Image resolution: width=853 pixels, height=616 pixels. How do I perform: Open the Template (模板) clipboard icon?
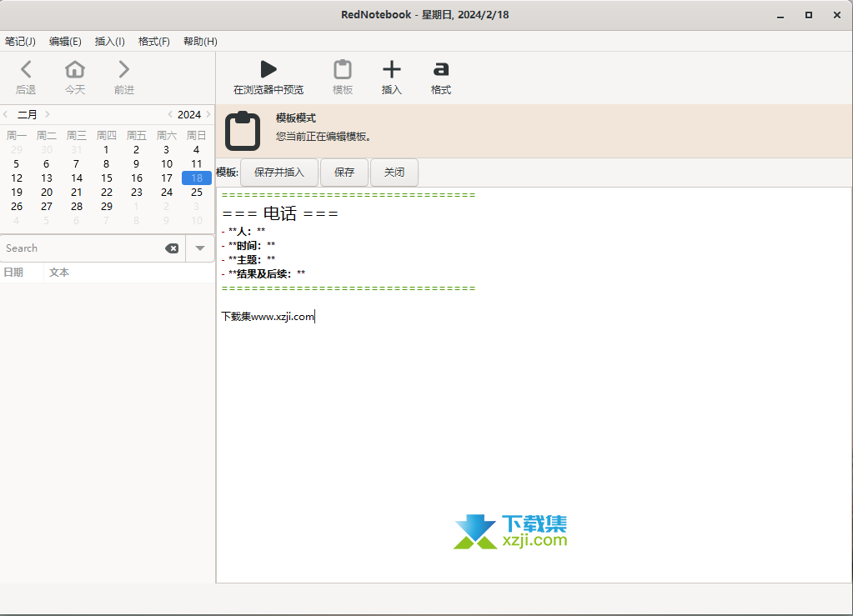click(343, 69)
